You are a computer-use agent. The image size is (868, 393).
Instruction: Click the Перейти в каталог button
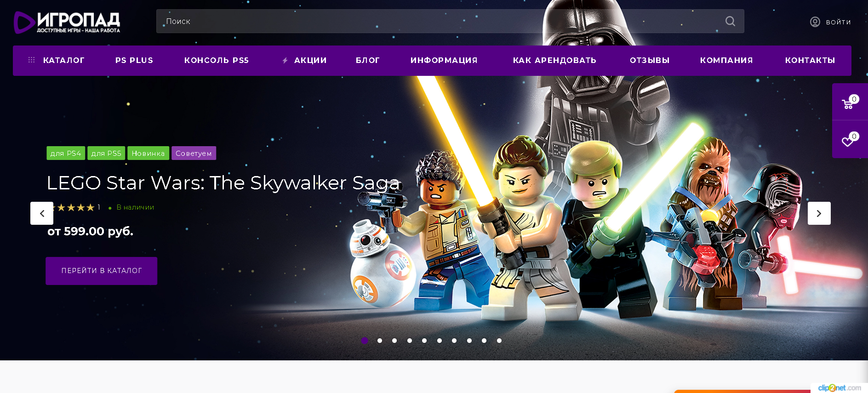tap(102, 271)
